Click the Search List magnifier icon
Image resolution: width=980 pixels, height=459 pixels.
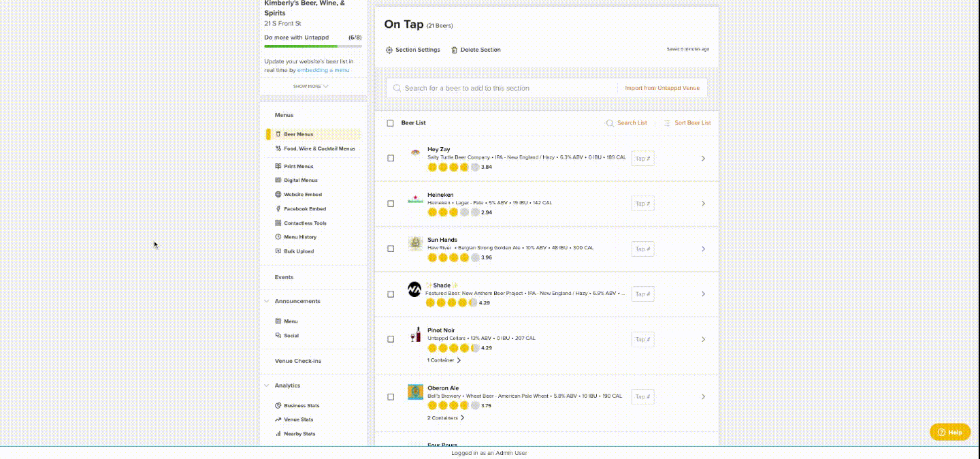(610, 123)
